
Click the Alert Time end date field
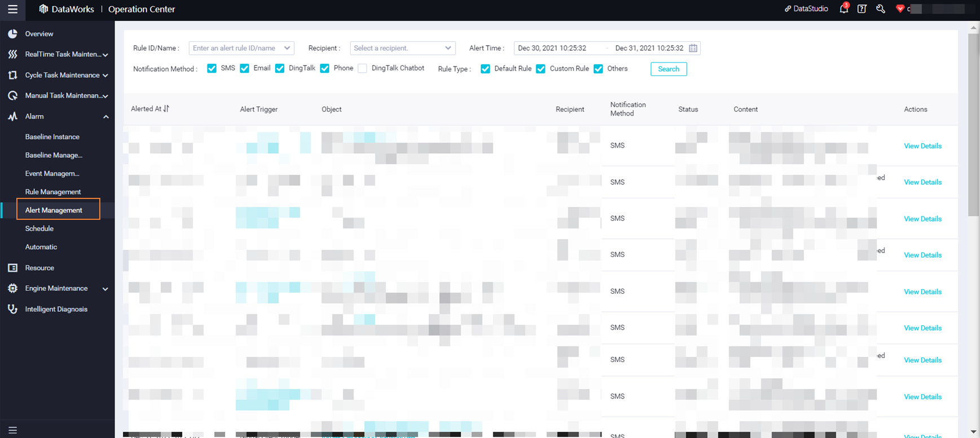click(649, 48)
